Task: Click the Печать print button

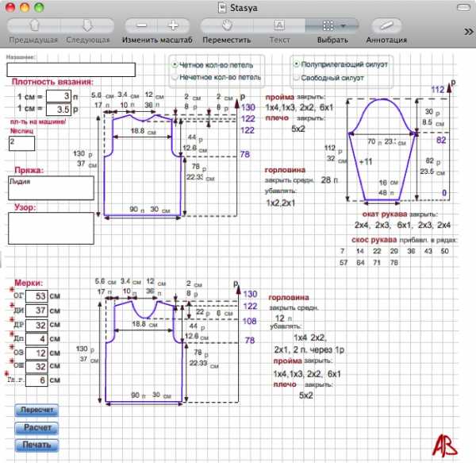Action: [x=36, y=444]
